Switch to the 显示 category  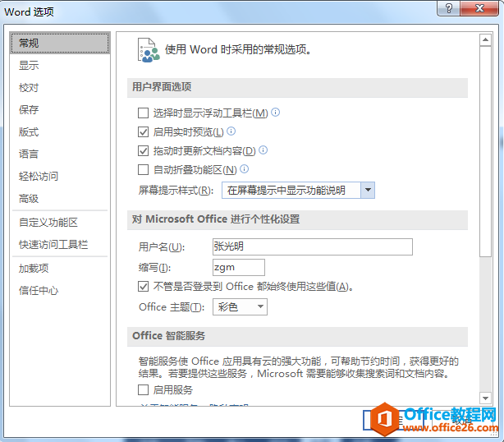[60, 65]
